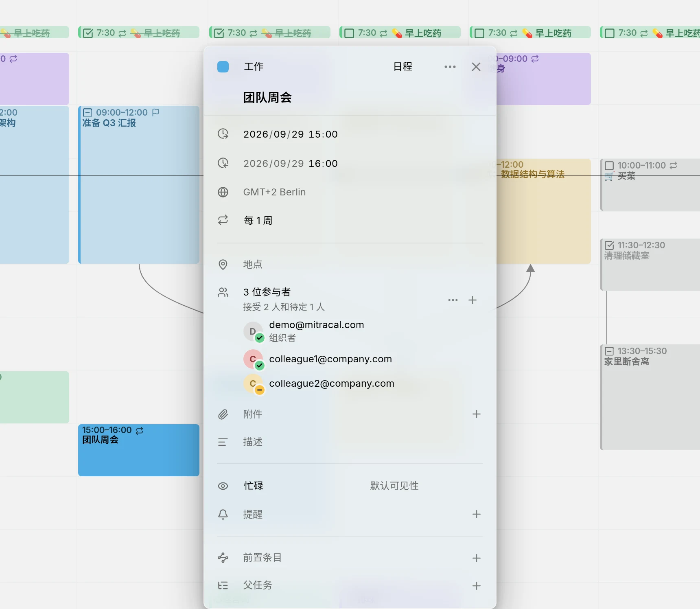This screenshot has height=609, width=700.
Task: Toggle checkbox on 准备 Q3 汇报 task
Action: [87, 113]
